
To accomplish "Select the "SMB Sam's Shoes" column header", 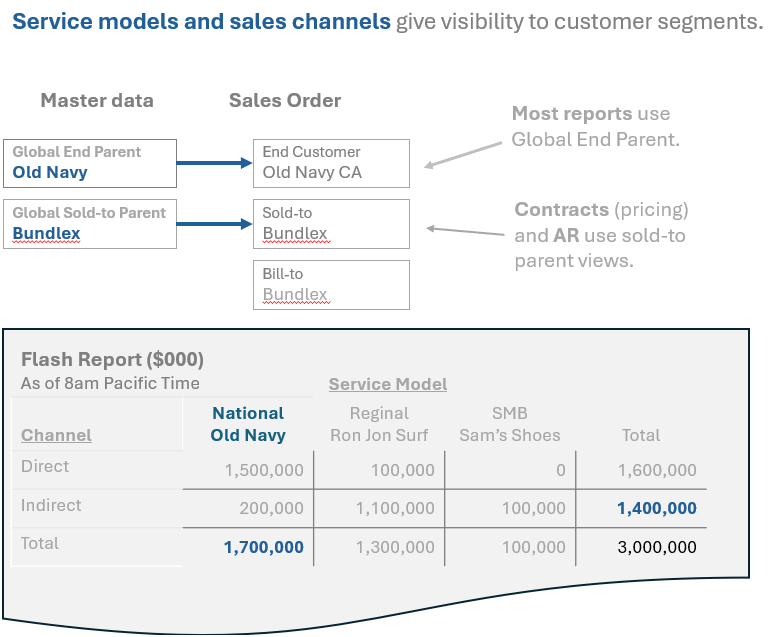I will [x=510, y=424].
